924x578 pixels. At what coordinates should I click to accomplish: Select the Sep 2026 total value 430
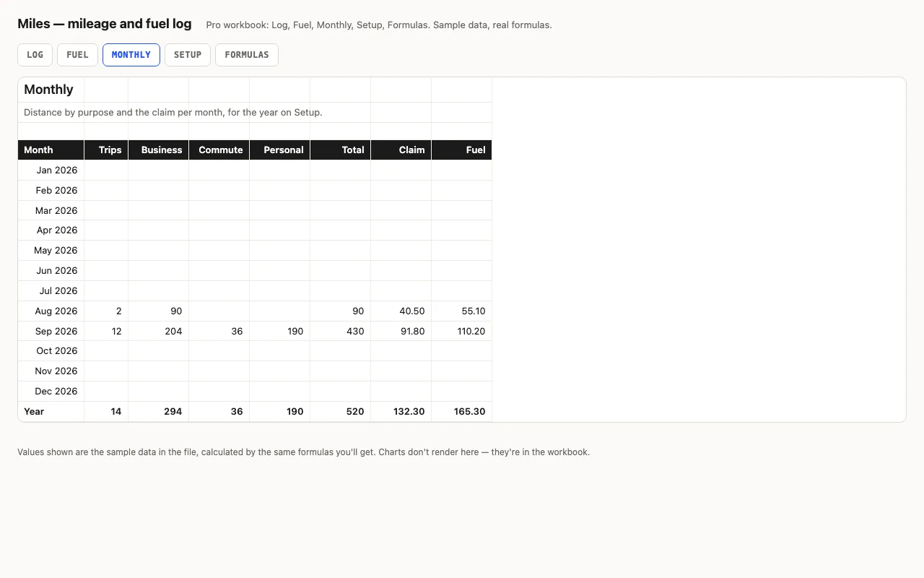pos(341,332)
